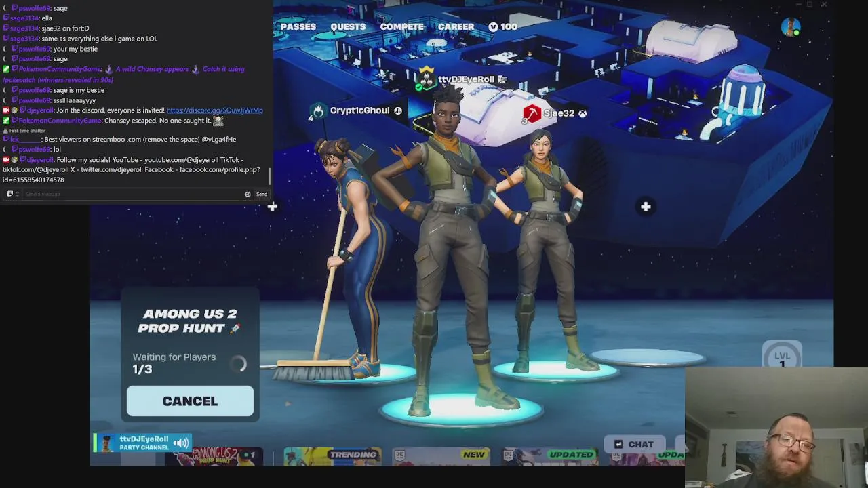868x488 pixels.
Task: Open the discord.gg invite link in chat
Action: click(214, 110)
